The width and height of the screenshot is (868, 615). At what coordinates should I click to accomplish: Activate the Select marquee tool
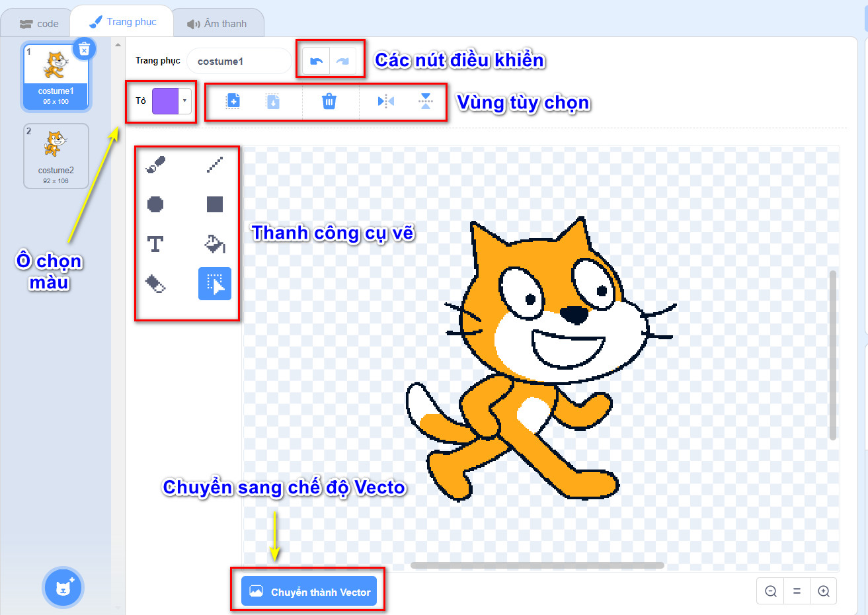click(x=215, y=284)
